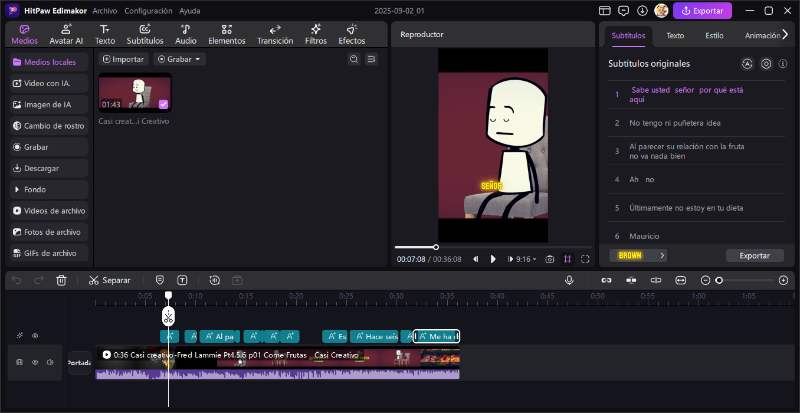
Task: Open subtitle info icon
Action: point(783,64)
